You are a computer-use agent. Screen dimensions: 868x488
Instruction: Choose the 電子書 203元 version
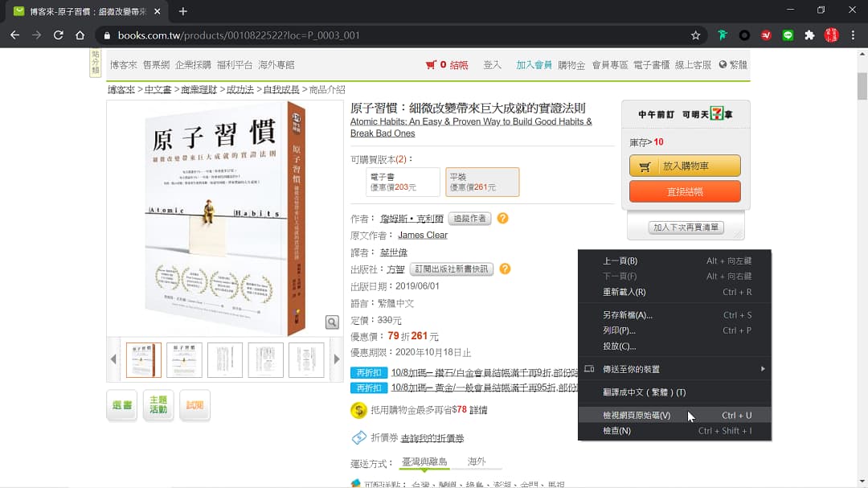pyautogui.click(x=403, y=182)
